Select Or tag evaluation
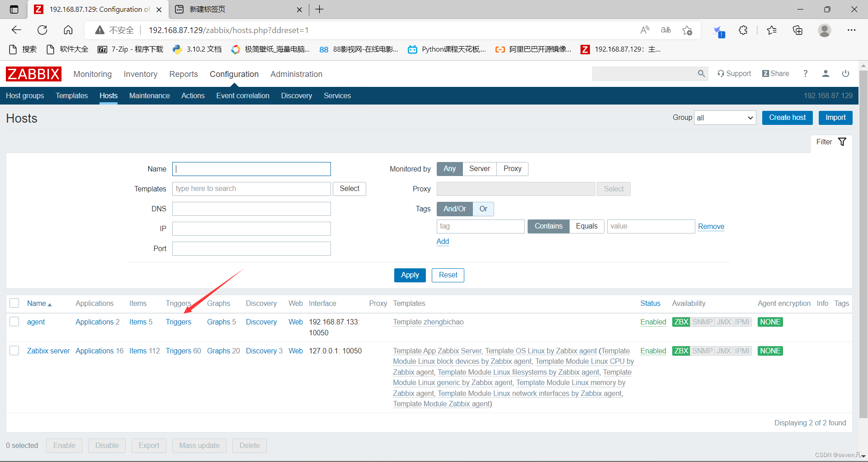Image resolution: width=868 pixels, height=462 pixels. 483,209
